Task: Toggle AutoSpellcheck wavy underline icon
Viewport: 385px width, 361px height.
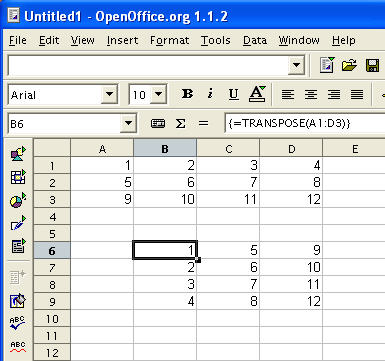Action: pos(18,347)
